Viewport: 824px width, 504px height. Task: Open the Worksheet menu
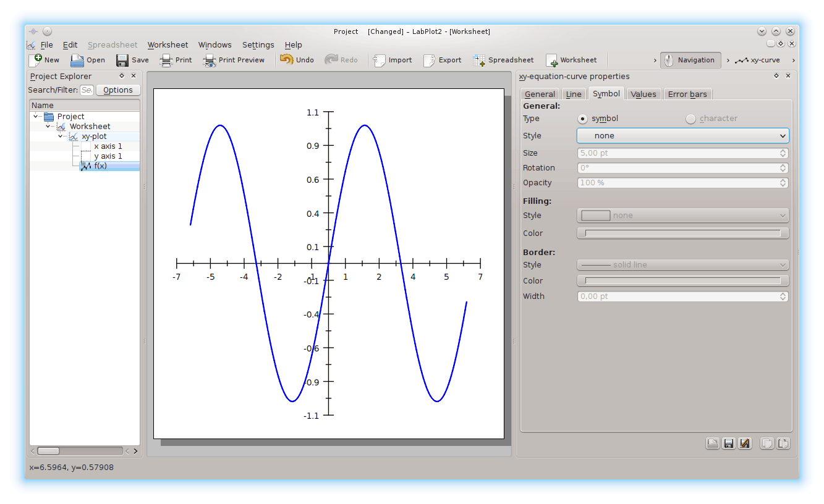tap(168, 44)
